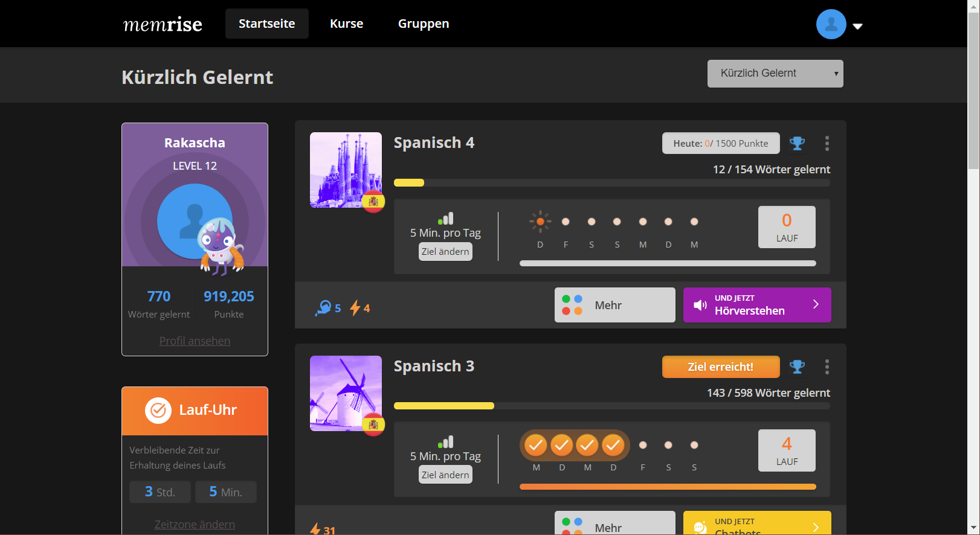Click the Friday dot in Spanisch 3 streak

643,445
